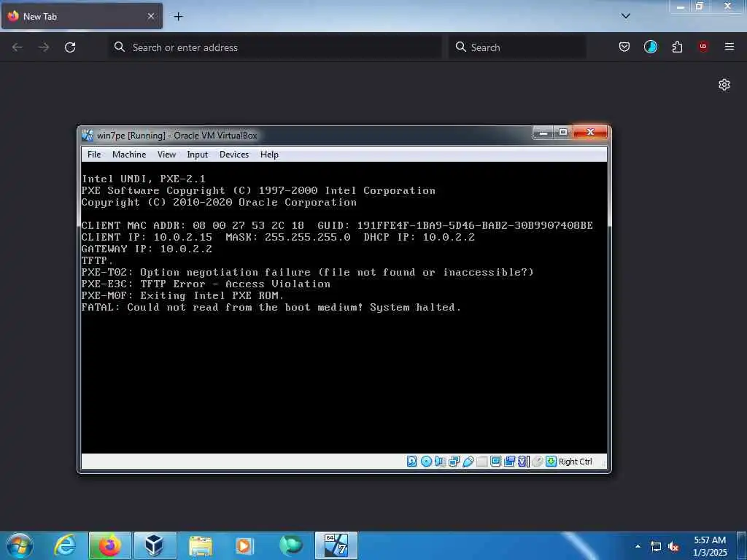The height and width of the screenshot is (560, 747).
Task: Open the VirtualBox File menu
Action: 94,155
